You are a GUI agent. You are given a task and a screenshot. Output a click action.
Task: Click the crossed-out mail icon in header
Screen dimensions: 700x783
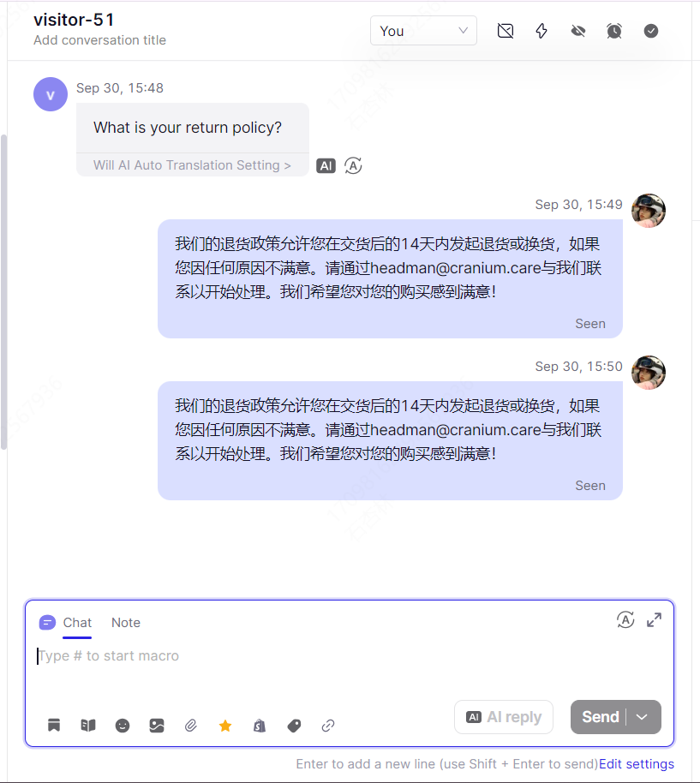(x=506, y=31)
